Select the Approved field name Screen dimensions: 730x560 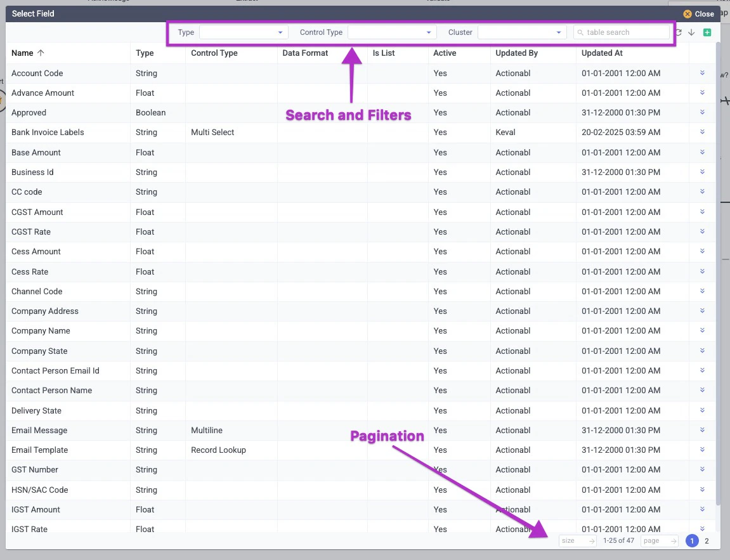click(29, 113)
